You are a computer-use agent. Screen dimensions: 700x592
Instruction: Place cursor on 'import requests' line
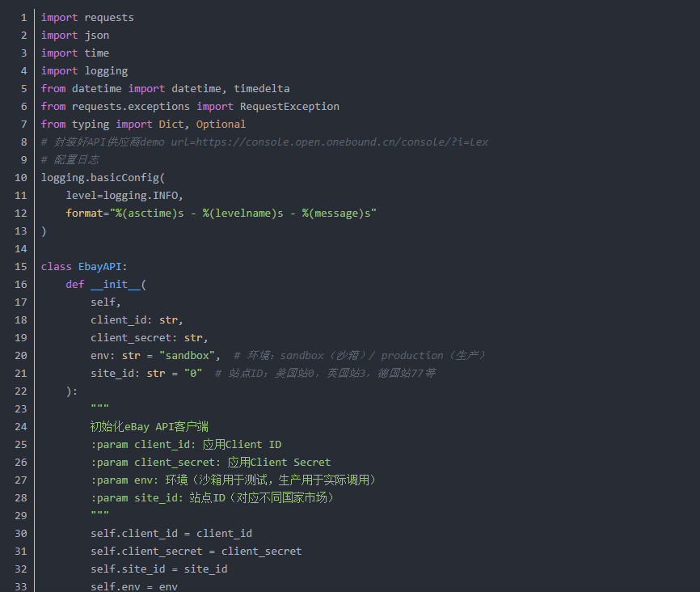[87, 18]
